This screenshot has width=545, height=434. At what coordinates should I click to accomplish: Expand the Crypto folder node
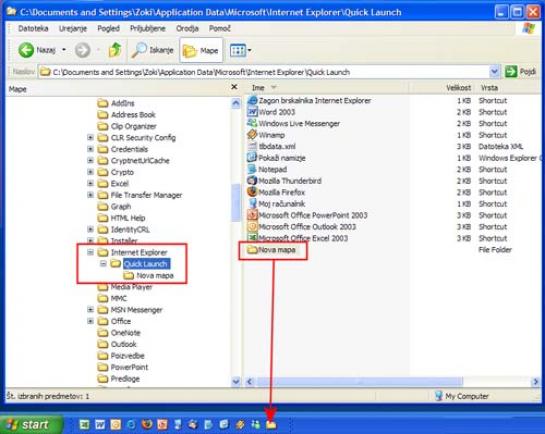pos(90,172)
